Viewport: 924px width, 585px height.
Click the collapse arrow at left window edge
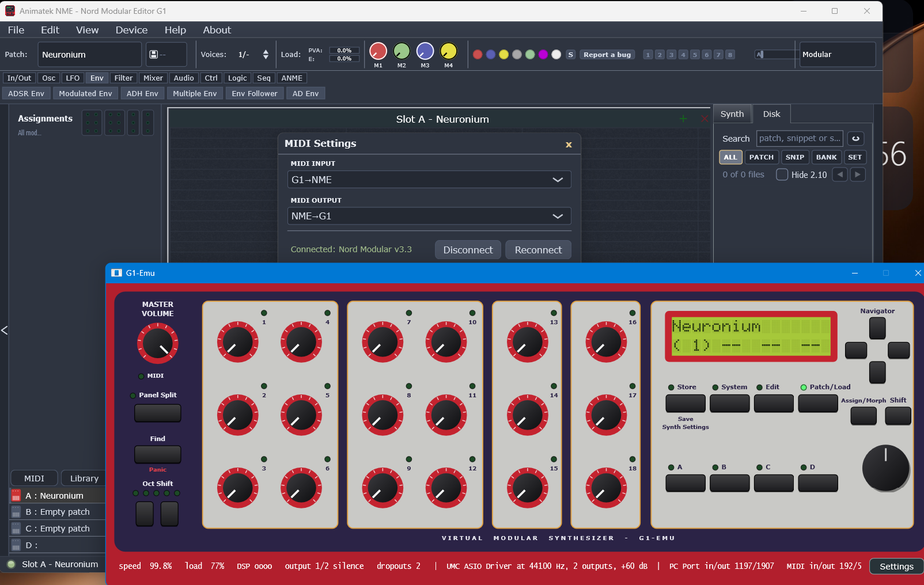pos(5,330)
